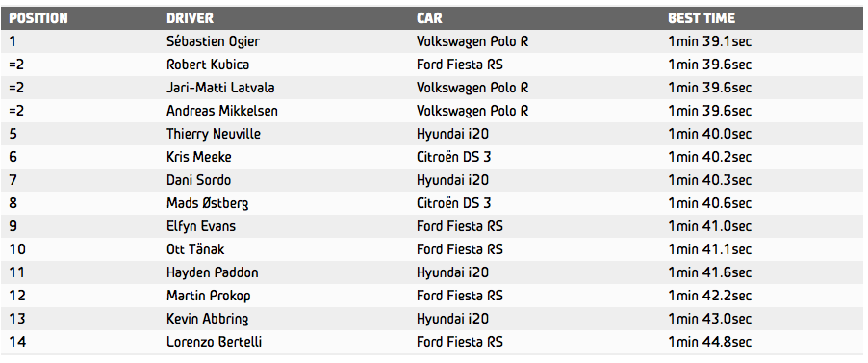Click Kevin Abbring's position number 13

[x=17, y=319]
